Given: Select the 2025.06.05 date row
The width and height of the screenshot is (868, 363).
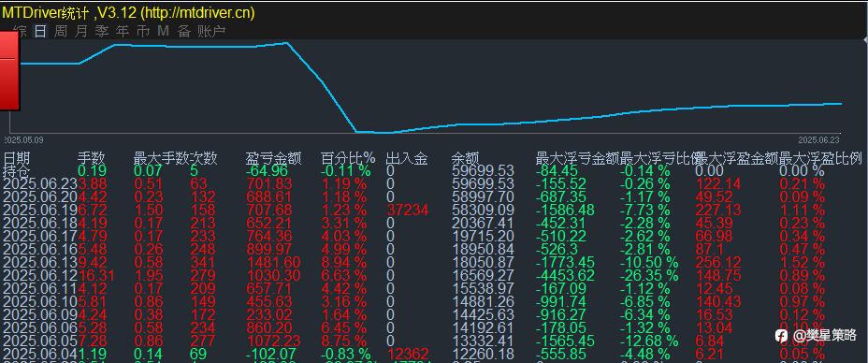Looking at the screenshot, I should (40, 341).
